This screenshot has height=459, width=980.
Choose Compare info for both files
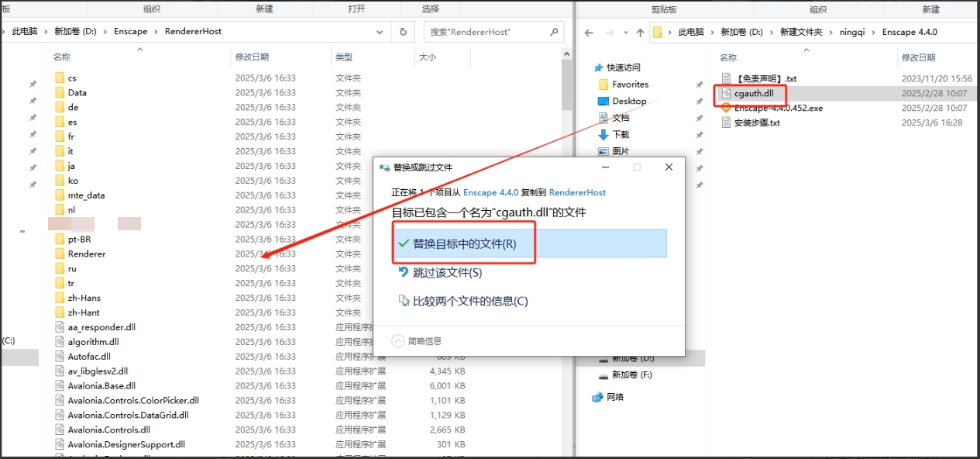tap(462, 301)
